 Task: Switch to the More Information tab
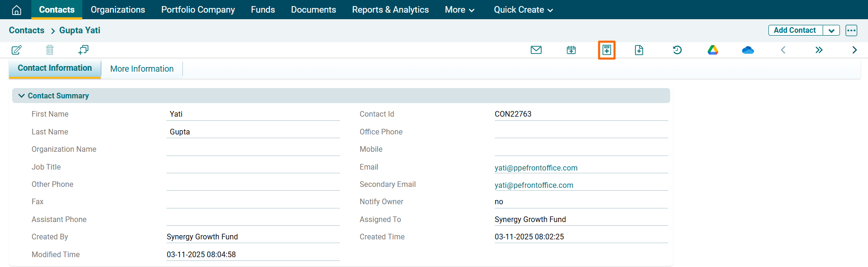pos(142,69)
